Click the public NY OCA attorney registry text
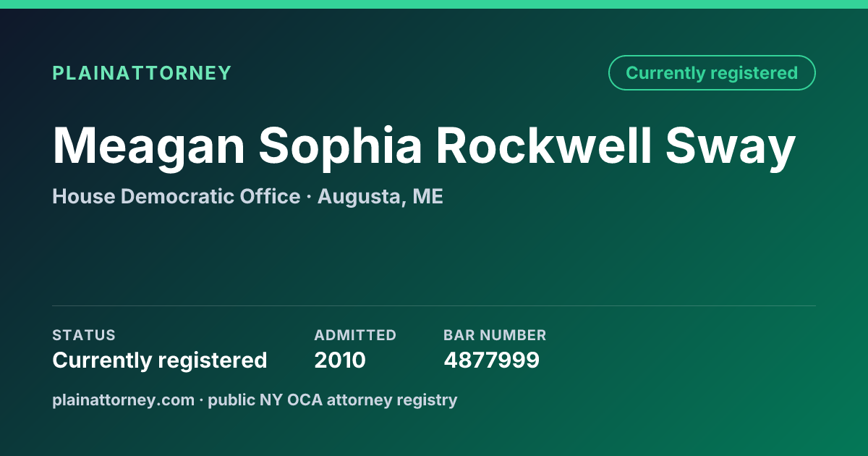This screenshot has width=868, height=456. pyautogui.click(x=333, y=400)
